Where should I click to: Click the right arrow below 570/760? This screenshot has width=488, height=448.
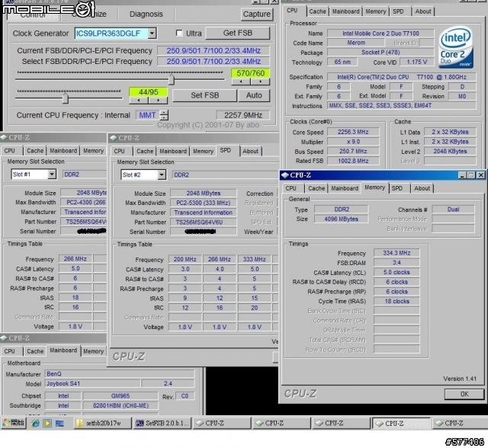260,82
